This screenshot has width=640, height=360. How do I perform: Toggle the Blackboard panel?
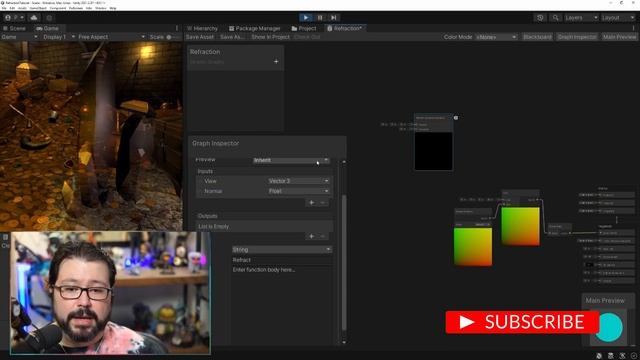tap(537, 37)
